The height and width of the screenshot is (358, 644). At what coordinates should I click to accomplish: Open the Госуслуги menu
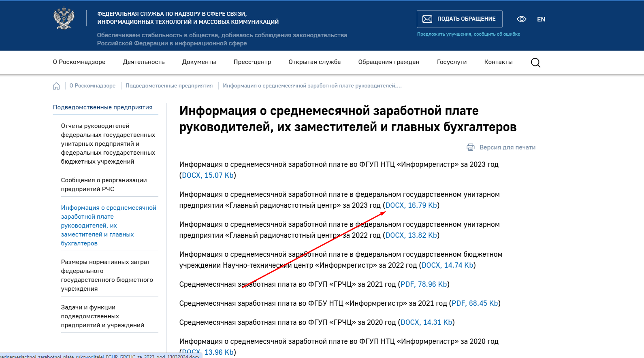pyautogui.click(x=452, y=62)
